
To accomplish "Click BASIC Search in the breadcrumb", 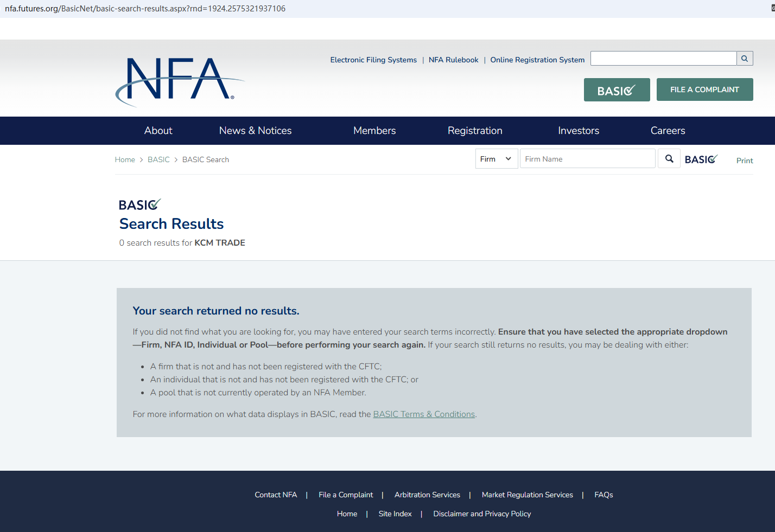I will click(x=206, y=159).
